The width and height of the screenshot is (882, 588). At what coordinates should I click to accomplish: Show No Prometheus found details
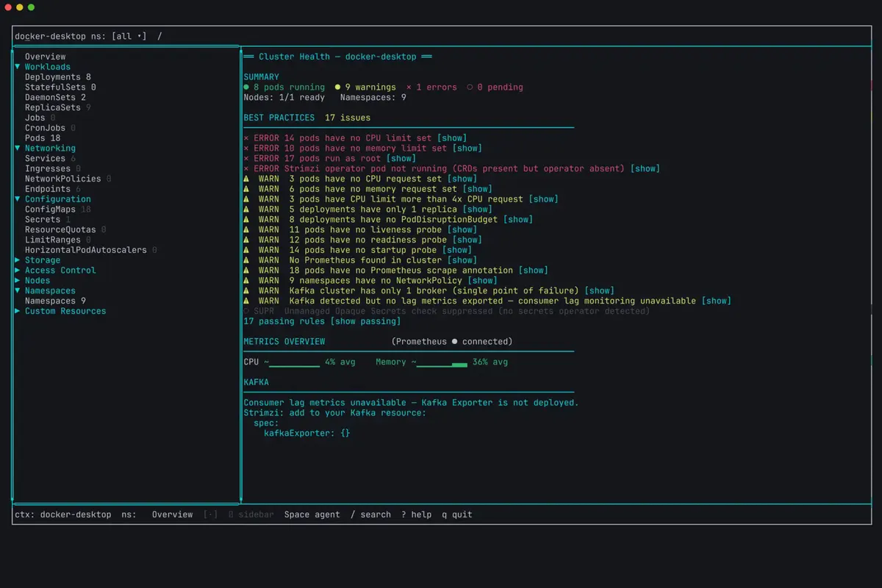point(462,260)
